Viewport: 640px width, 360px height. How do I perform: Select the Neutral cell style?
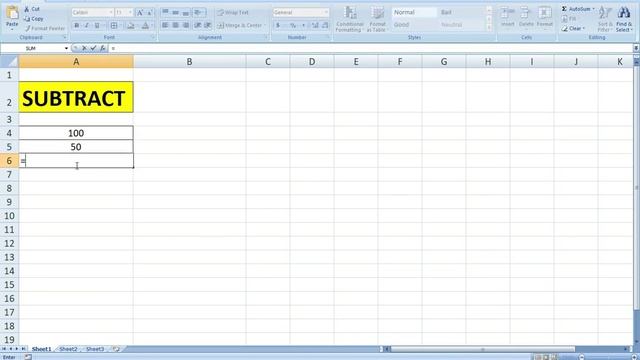462,25
